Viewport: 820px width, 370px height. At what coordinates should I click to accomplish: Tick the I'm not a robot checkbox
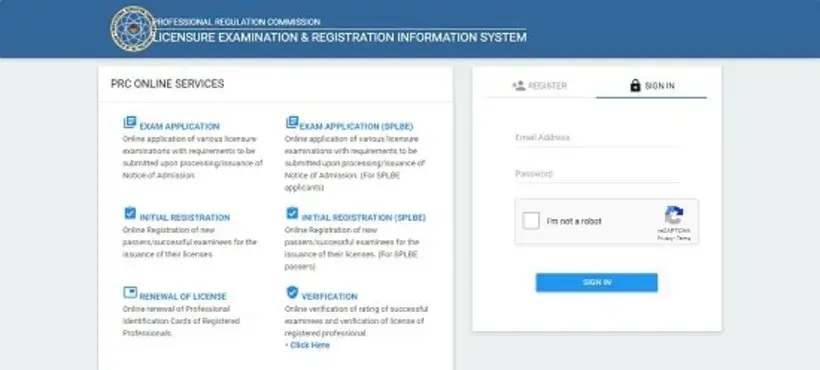(x=531, y=221)
